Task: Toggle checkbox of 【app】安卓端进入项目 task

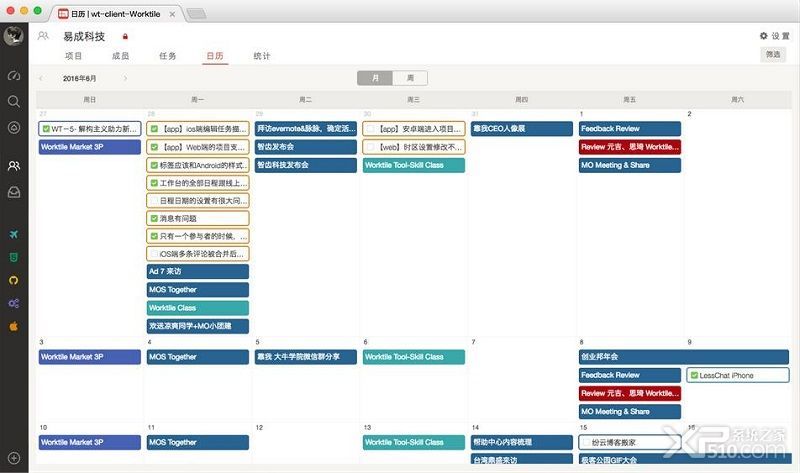Action: (371, 129)
